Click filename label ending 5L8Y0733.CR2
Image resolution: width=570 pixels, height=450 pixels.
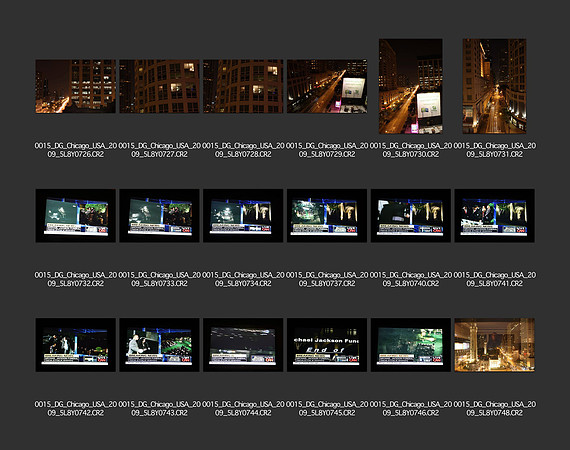point(159,279)
